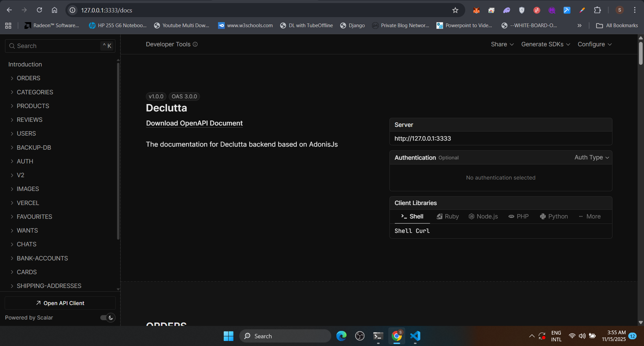The width and height of the screenshot is (644, 346).
Task: Select the Python client library tab
Action: pos(554,216)
